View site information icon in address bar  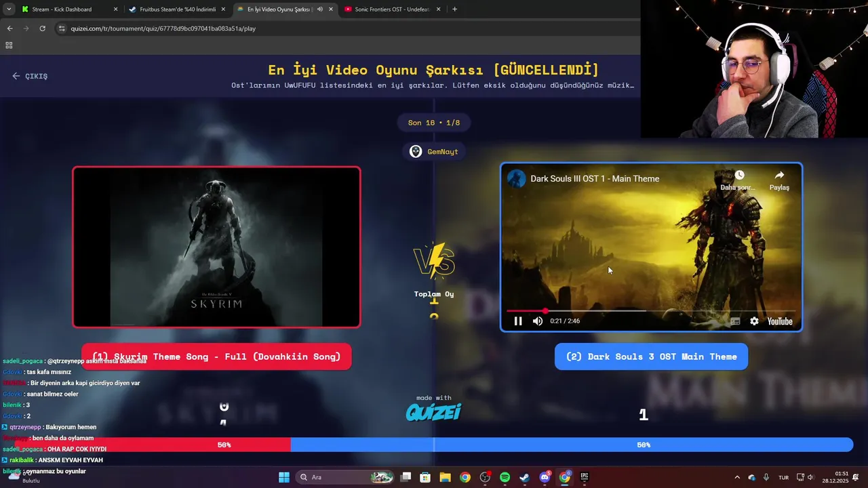(62, 28)
